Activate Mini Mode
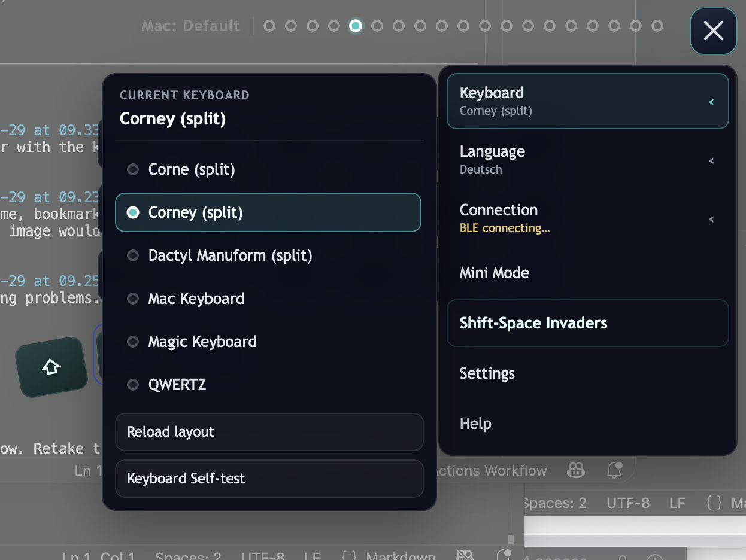Viewport: 746px width, 560px height. coord(588,273)
